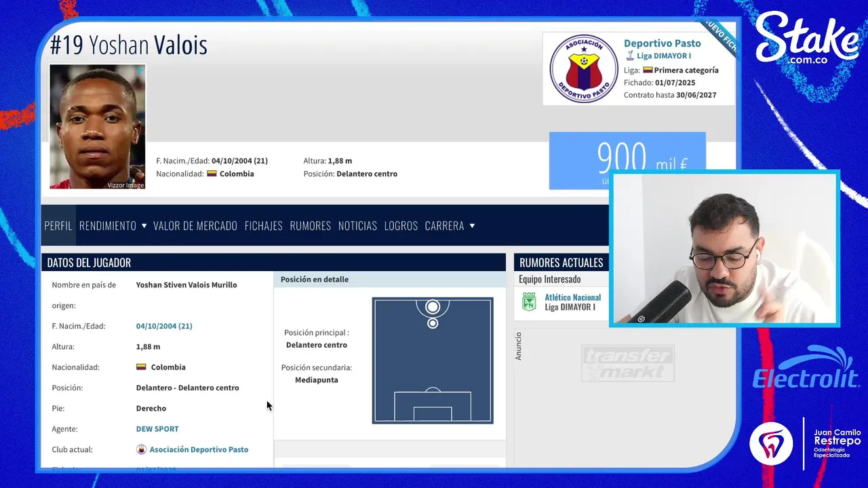
Task: Click the Delantero - Delantero centro value
Action: [x=187, y=388]
